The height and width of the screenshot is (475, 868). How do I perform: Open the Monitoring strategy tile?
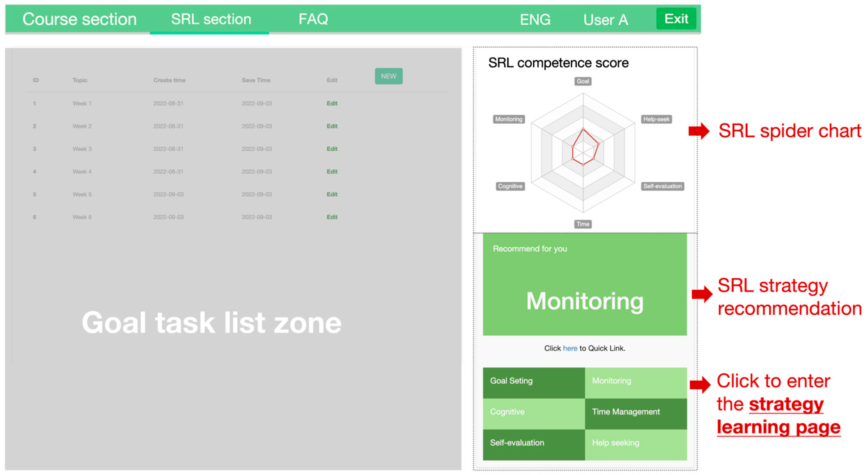[x=636, y=383]
